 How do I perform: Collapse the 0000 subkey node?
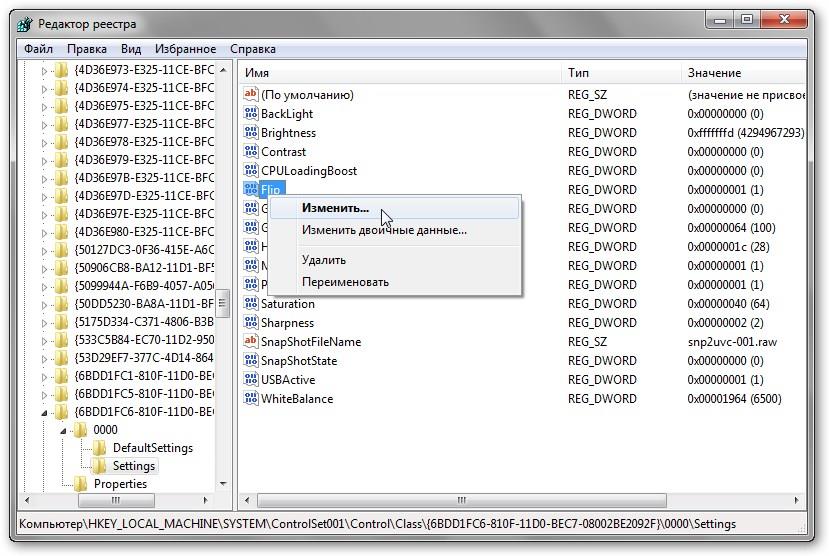point(62,430)
